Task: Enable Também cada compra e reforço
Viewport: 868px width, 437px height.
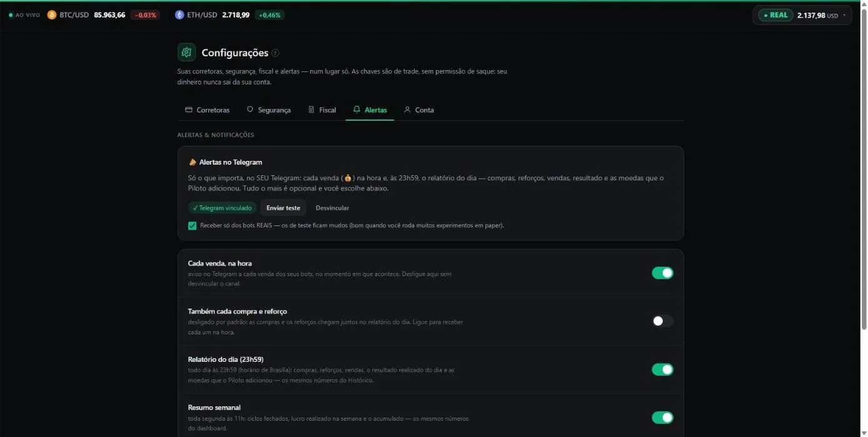Action: [662, 321]
